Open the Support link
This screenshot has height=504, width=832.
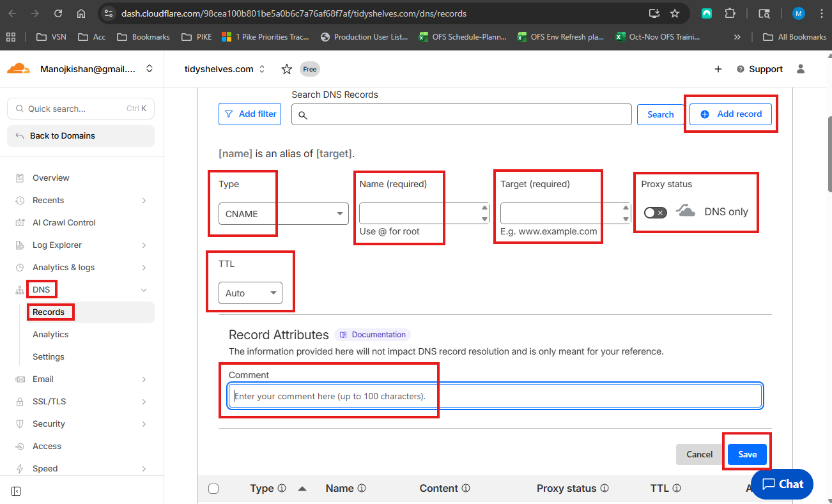[x=760, y=69]
